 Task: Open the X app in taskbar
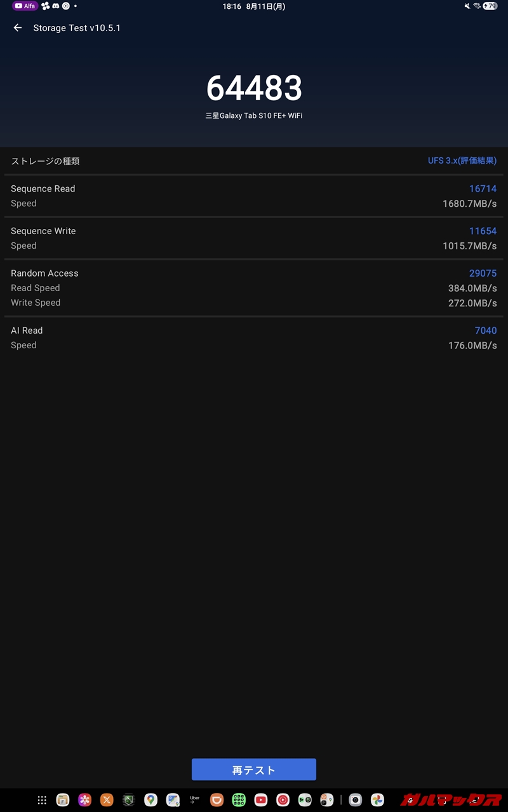coord(107,800)
